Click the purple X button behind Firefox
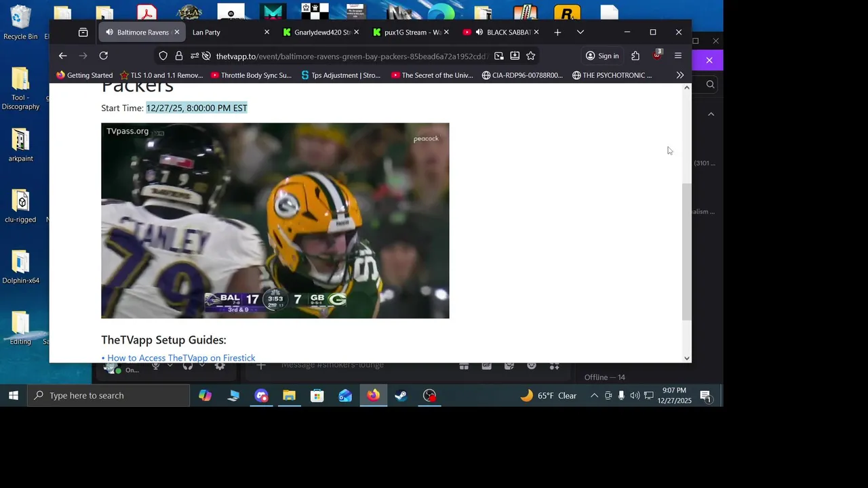The height and width of the screenshot is (488, 868). pos(709,60)
